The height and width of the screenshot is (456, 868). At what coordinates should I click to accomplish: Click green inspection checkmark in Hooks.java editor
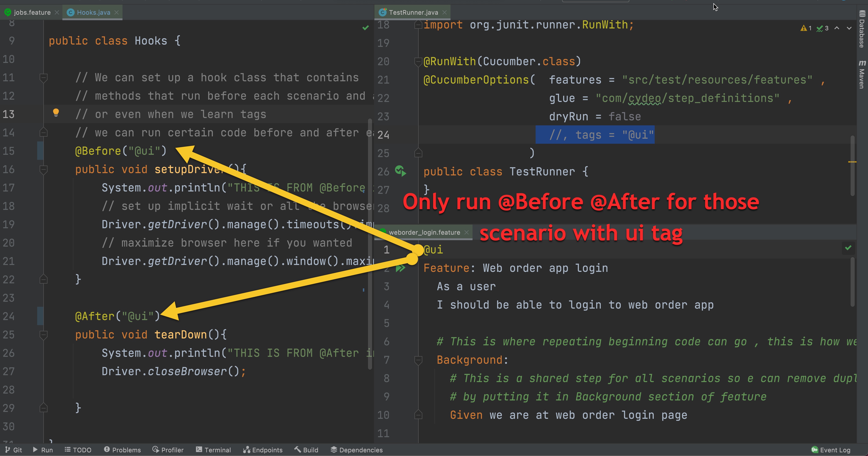tap(366, 28)
